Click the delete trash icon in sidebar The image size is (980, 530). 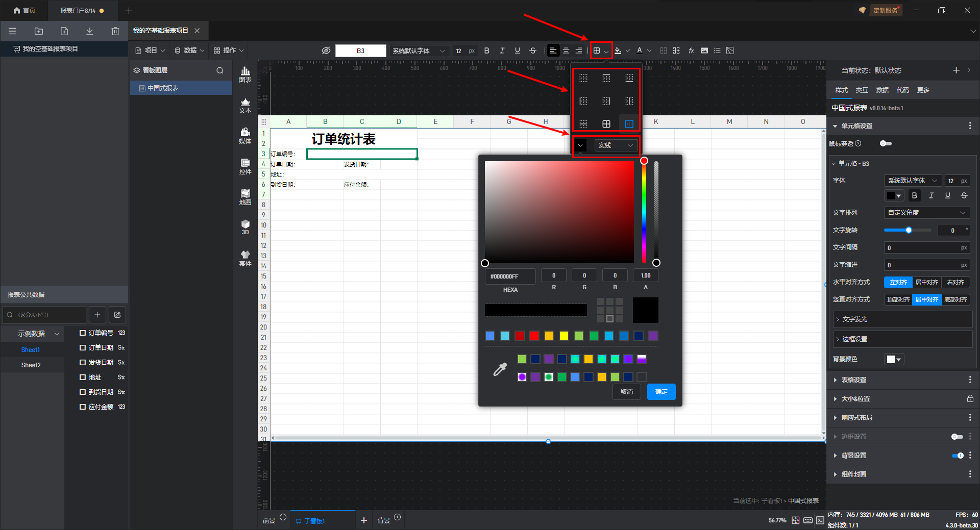pyautogui.click(x=115, y=31)
